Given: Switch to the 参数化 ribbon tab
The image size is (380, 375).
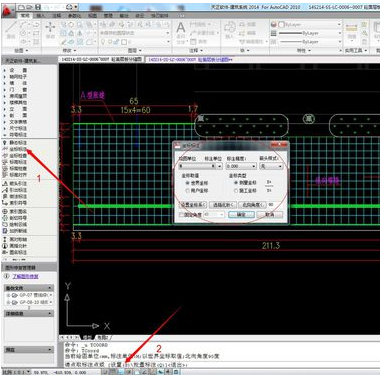Looking at the screenshot, I should click(74, 15).
